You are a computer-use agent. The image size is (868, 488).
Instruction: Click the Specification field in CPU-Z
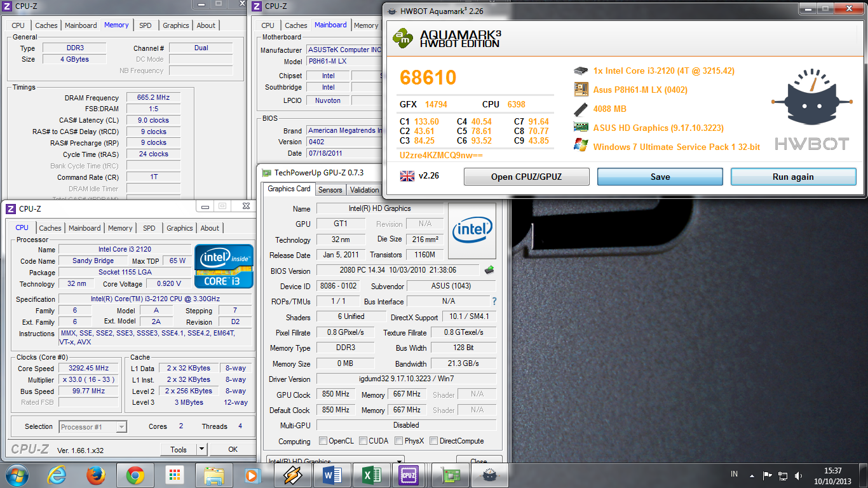point(156,299)
